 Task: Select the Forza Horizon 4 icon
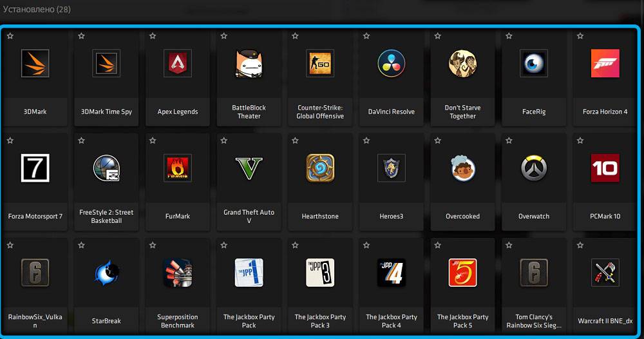605,63
